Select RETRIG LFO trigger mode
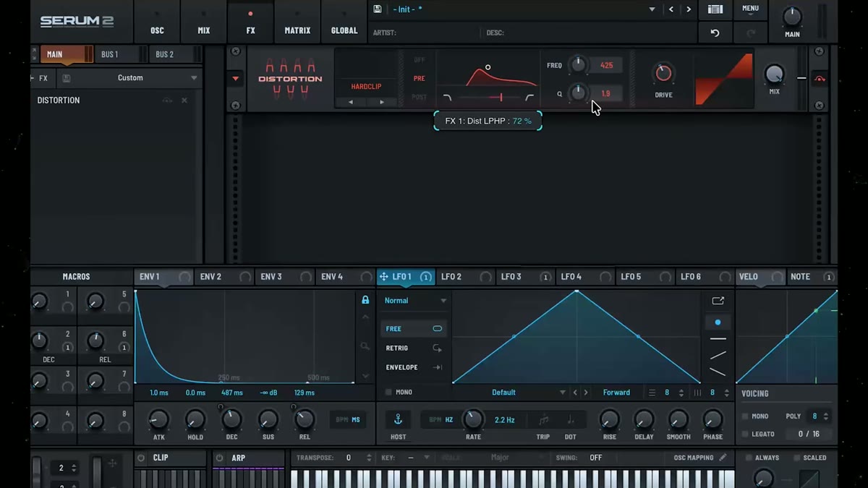This screenshot has width=868, height=488. click(x=414, y=348)
